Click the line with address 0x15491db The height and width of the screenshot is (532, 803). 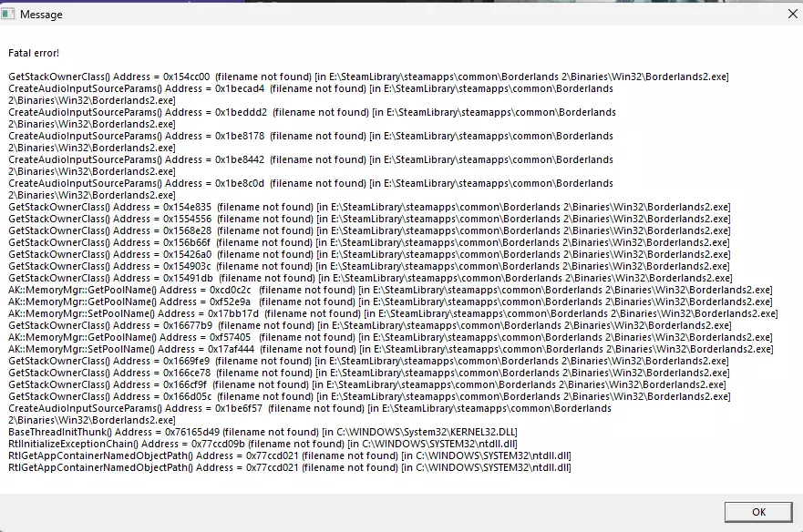tap(370, 278)
